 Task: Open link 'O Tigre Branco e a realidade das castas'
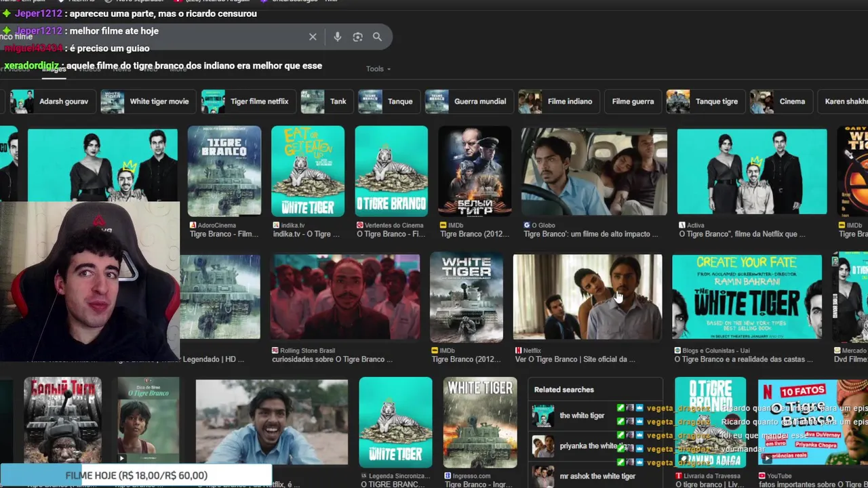click(x=744, y=359)
